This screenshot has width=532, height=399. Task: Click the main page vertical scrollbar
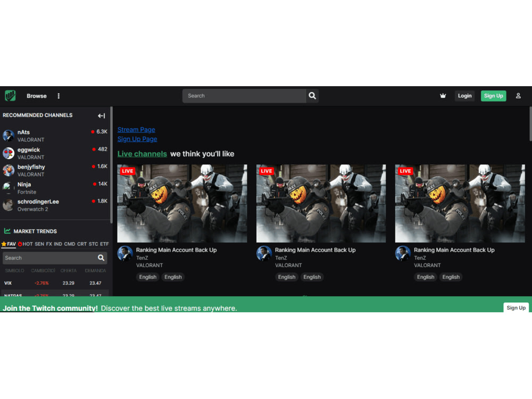point(530,124)
